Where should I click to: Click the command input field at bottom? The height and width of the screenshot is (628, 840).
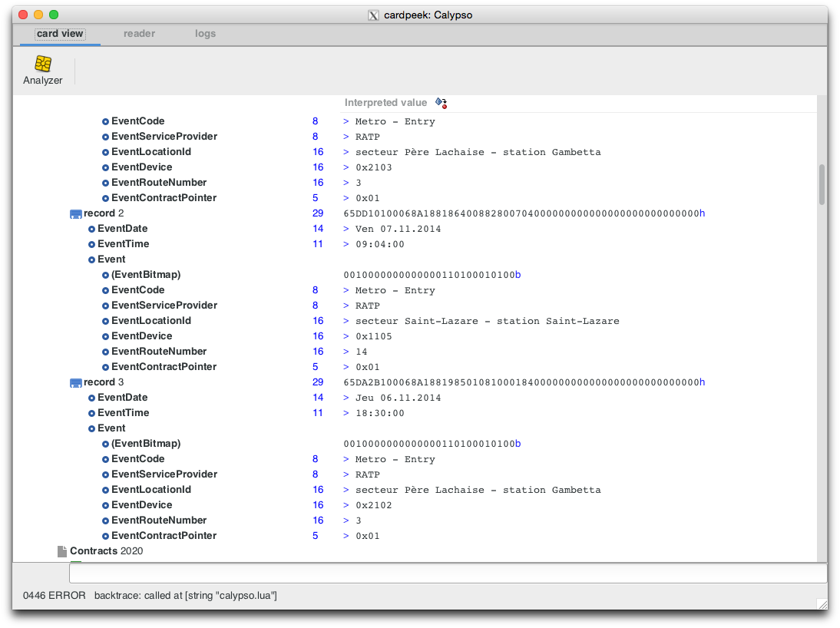(x=448, y=573)
